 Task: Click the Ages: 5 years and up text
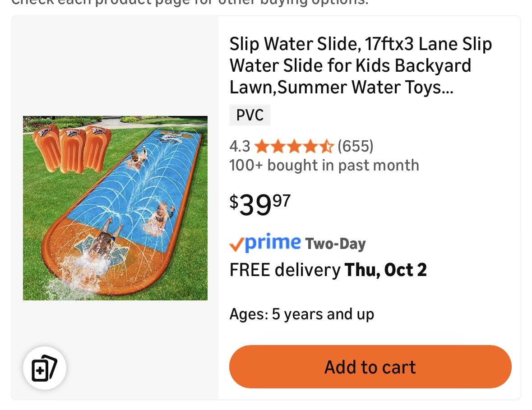coord(301,314)
